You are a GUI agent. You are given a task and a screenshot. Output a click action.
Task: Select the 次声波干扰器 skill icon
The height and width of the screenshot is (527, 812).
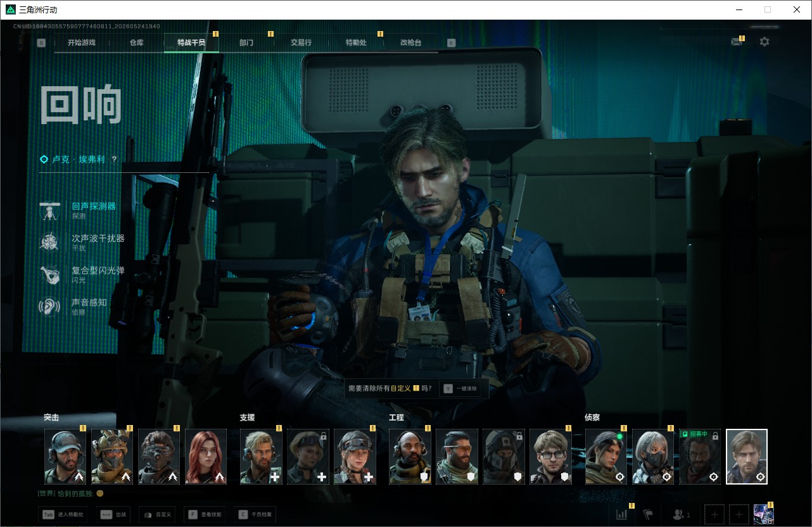(49, 243)
